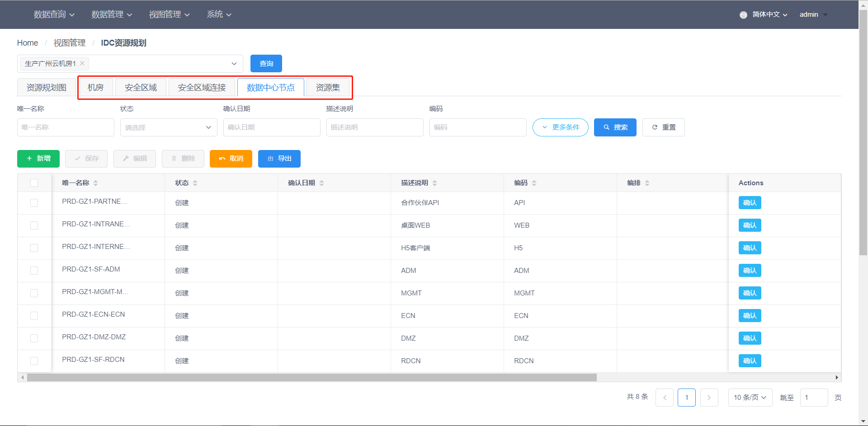
Task: Click the 查询 query button
Action: pos(266,64)
